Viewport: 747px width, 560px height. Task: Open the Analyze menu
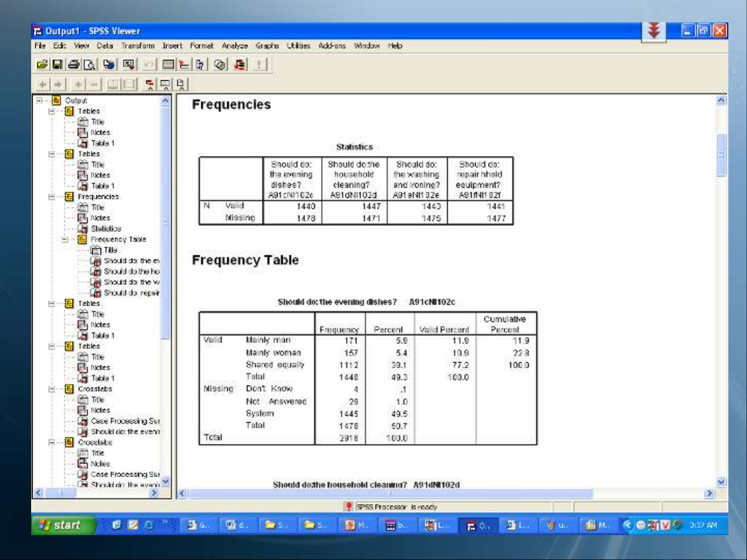click(x=234, y=46)
